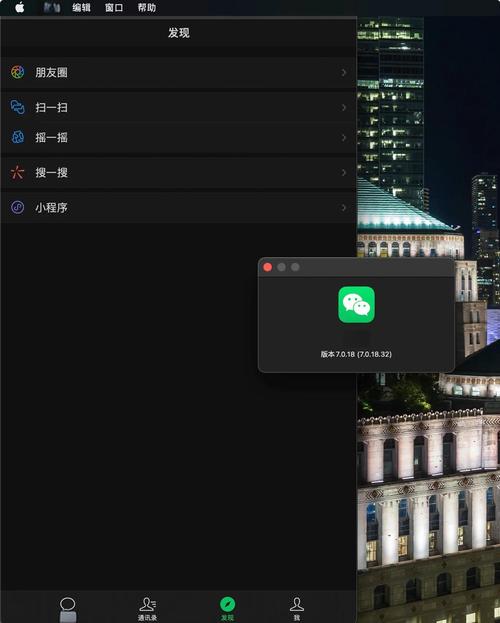Switch to the 通讯录 contacts tab
Viewport: 500px width, 623px height.
point(147,609)
